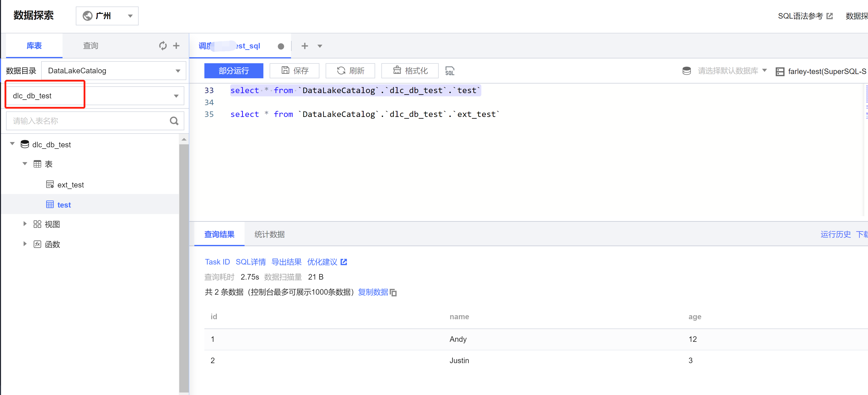Expand the 视图 views node
Image resolution: width=868 pixels, height=395 pixels.
tap(25, 224)
